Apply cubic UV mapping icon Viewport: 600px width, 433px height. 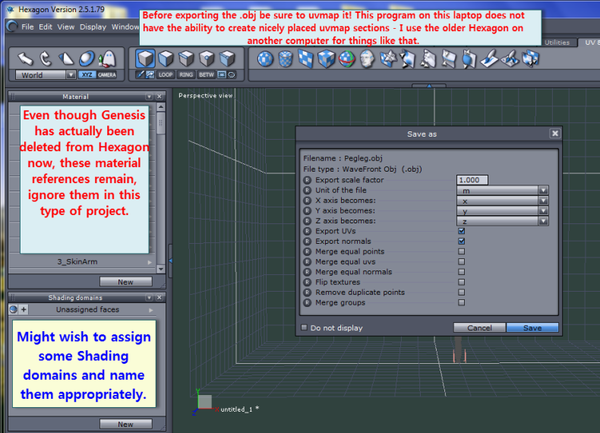(326, 59)
